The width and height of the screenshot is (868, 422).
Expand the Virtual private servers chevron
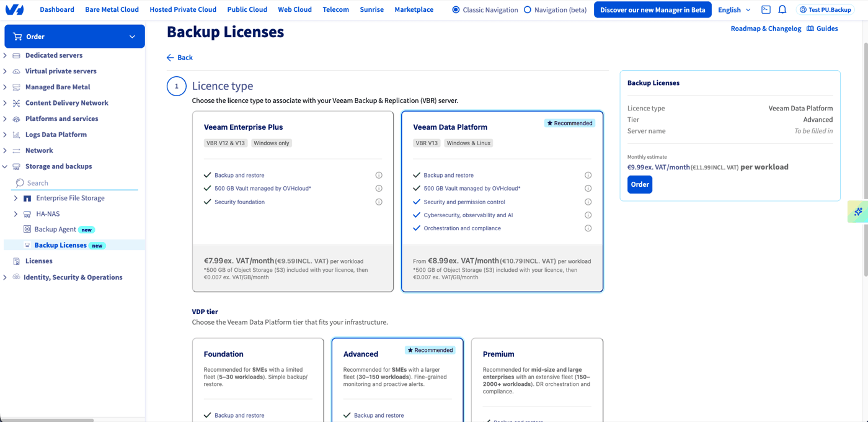tap(5, 71)
